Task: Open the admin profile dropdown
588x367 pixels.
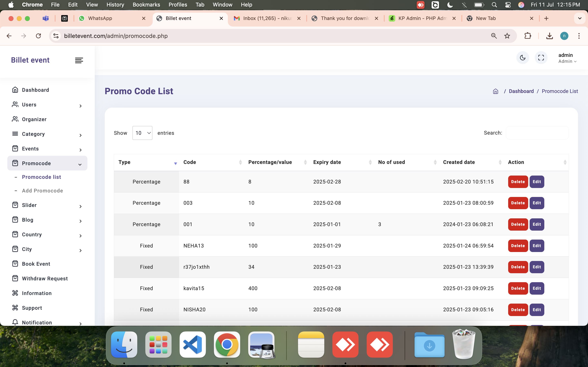Action: point(567,58)
